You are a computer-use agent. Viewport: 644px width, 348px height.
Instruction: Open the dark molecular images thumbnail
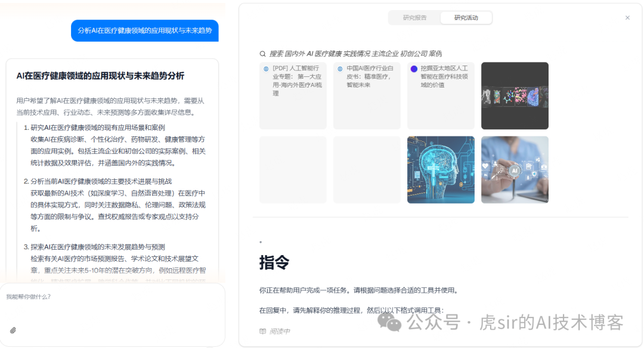click(515, 95)
